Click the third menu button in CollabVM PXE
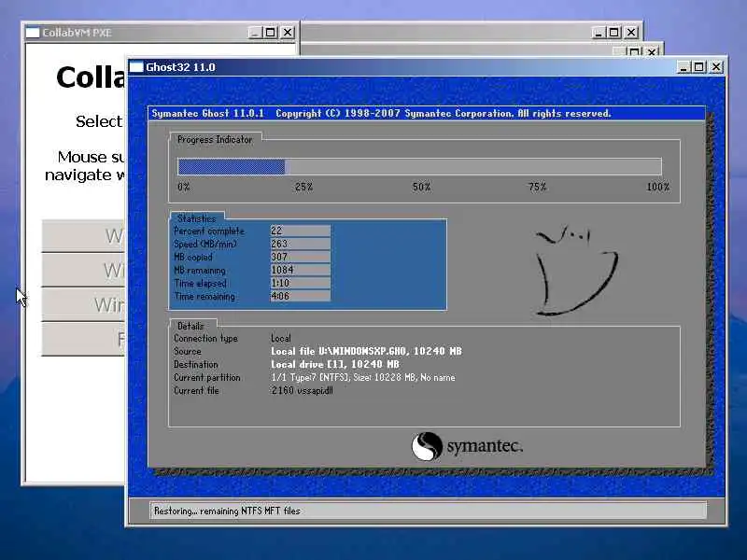This screenshot has height=560, width=747. click(83, 305)
